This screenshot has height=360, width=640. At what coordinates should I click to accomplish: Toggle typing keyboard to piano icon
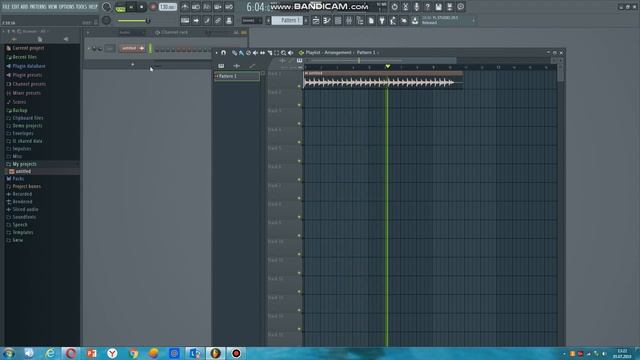tap(185, 20)
